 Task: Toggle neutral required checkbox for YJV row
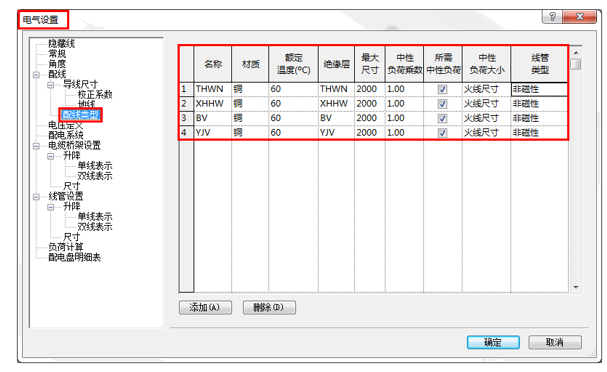pyautogui.click(x=442, y=133)
